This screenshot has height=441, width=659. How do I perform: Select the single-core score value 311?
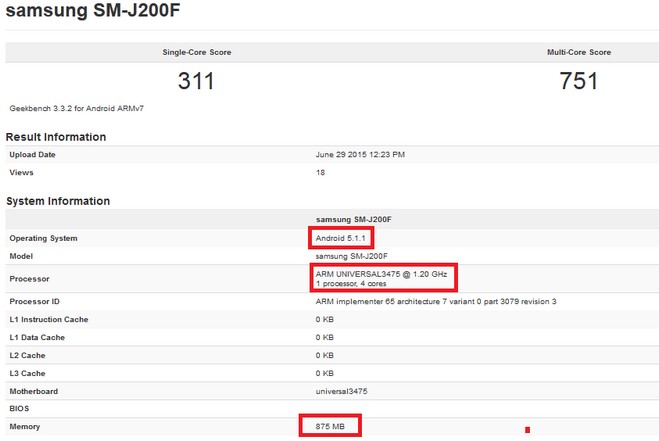196,81
